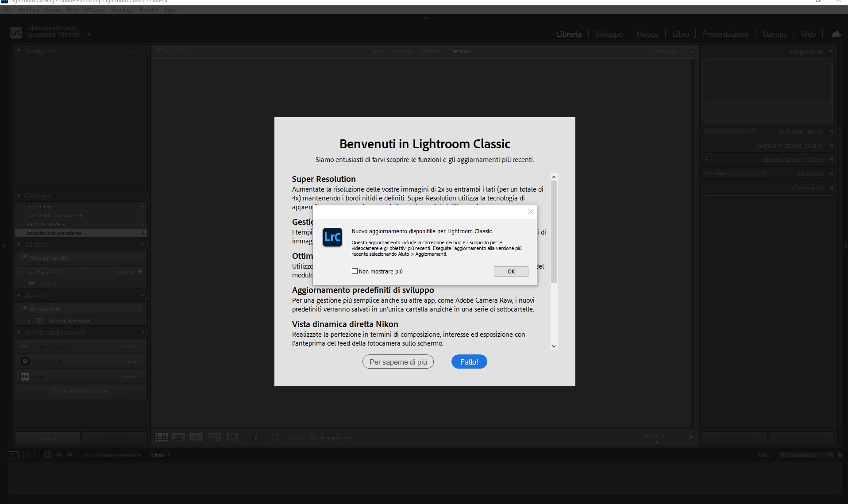Click the Adobe Stock St icon
The width and height of the screenshot is (848, 504).
click(25, 362)
